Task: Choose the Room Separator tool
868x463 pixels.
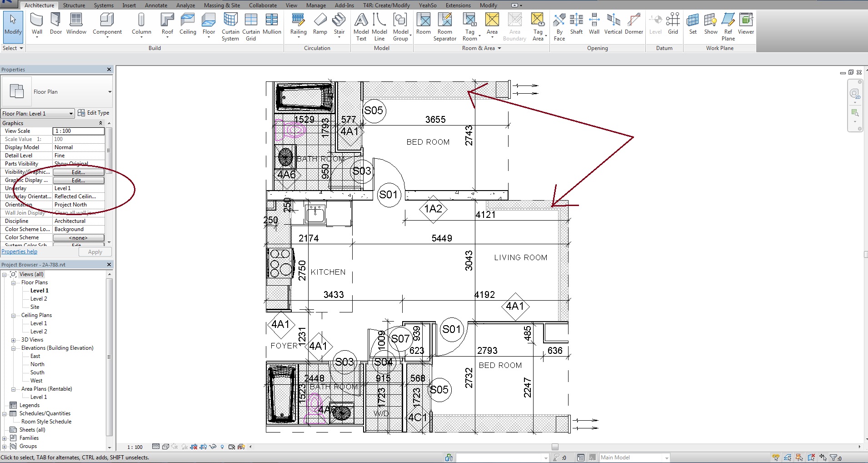Action: pos(445,27)
